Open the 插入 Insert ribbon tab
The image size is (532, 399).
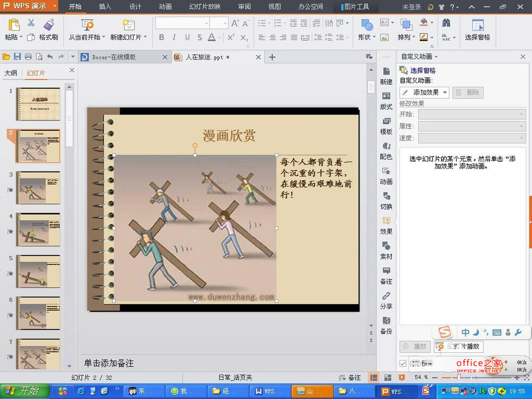[105, 7]
